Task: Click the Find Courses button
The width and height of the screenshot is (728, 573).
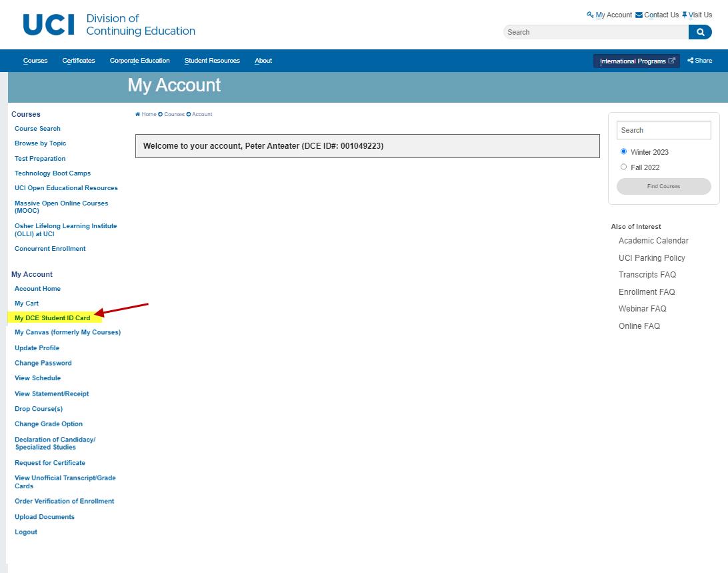Action: pos(663,186)
